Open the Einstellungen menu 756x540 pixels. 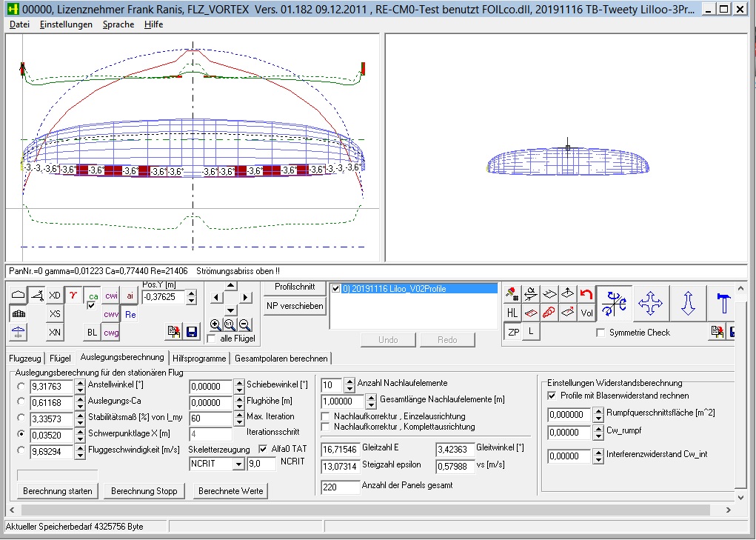[x=66, y=24]
